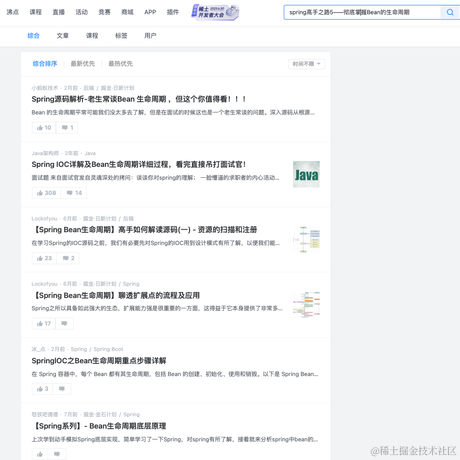Open article 'SpringIOC之Bean生命周期重点步骤详解'
Screen dimensions: 460x460
tap(99, 361)
